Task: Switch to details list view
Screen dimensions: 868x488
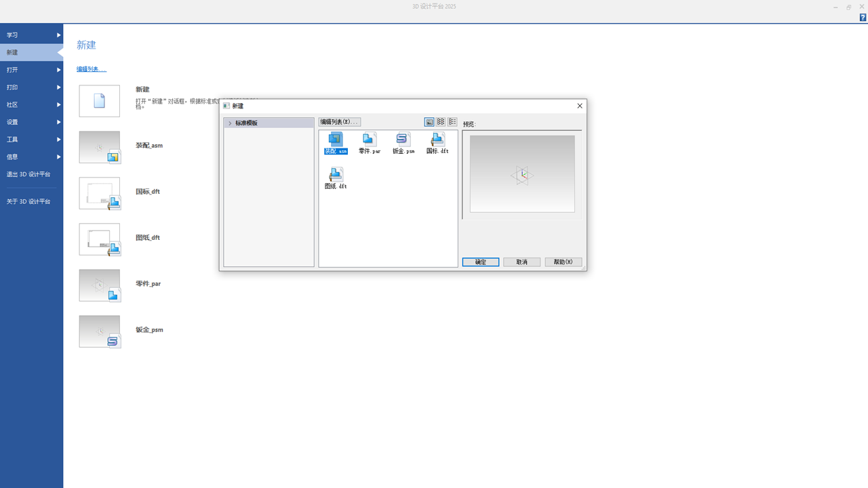Action: [x=452, y=122]
